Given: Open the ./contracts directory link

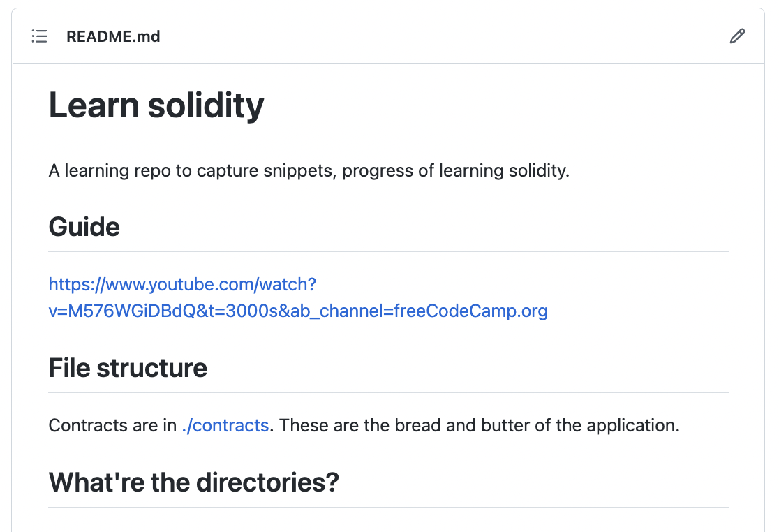Looking at the screenshot, I should 225,426.
